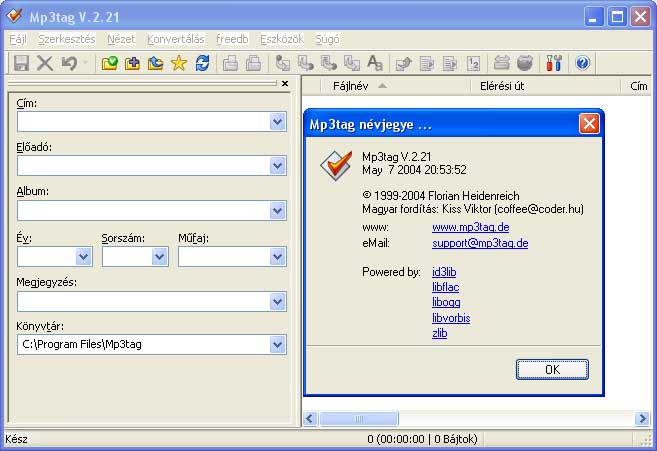The height and width of the screenshot is (451, 657).
Task: Click the support@mp3tag.de email link
Action: (x=480, y=243)
